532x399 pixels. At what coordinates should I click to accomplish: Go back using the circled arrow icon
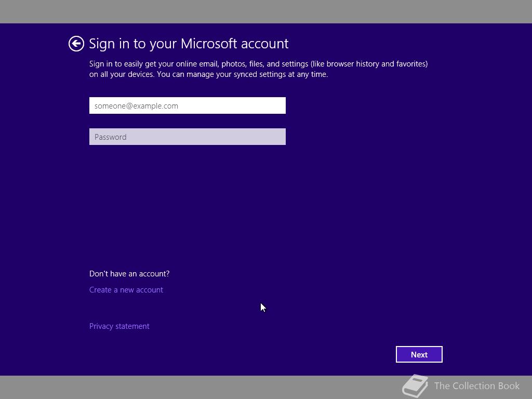[x=76, y=44]
